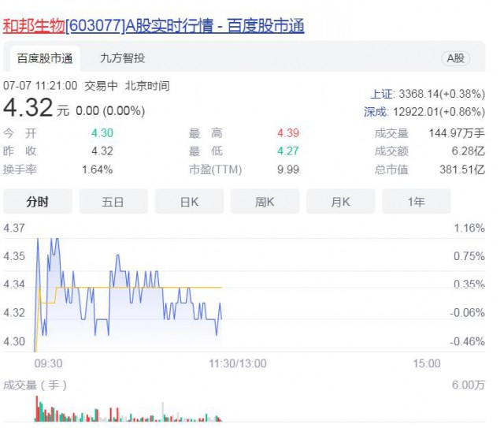The height and width of the screenshot is (428, 504).
Task: Click the 总市值 value 381.51亿
Action: pos(461,169)
